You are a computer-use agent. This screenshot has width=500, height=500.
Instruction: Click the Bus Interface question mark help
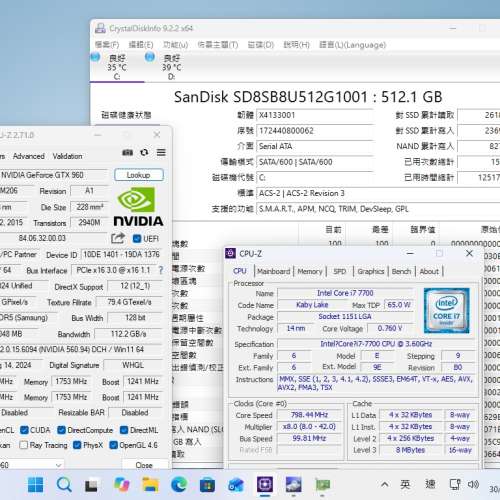[161, 270]
